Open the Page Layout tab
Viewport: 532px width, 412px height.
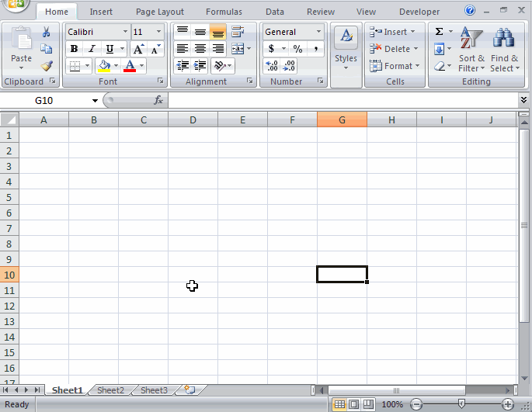point(160,12)
